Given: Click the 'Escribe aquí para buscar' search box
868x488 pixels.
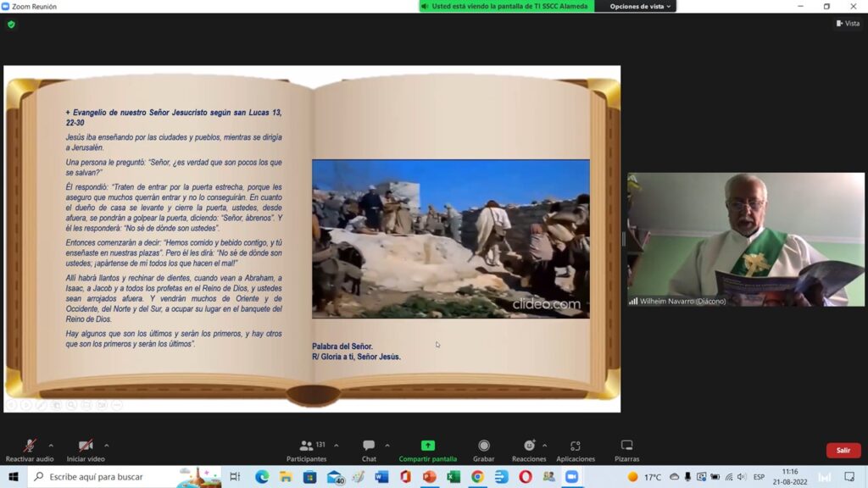Looking at the screenshot, I should point(125,476).
